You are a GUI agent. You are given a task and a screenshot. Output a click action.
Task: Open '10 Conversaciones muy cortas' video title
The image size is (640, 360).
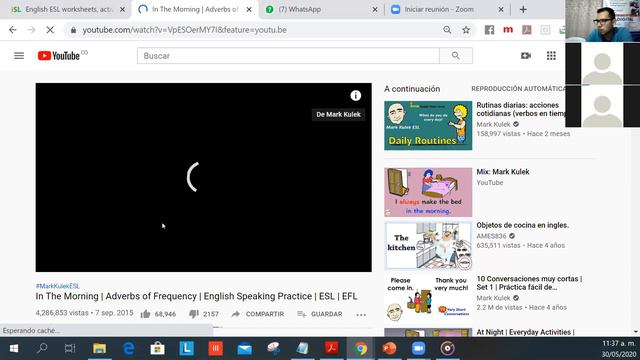tap(529, 283)
